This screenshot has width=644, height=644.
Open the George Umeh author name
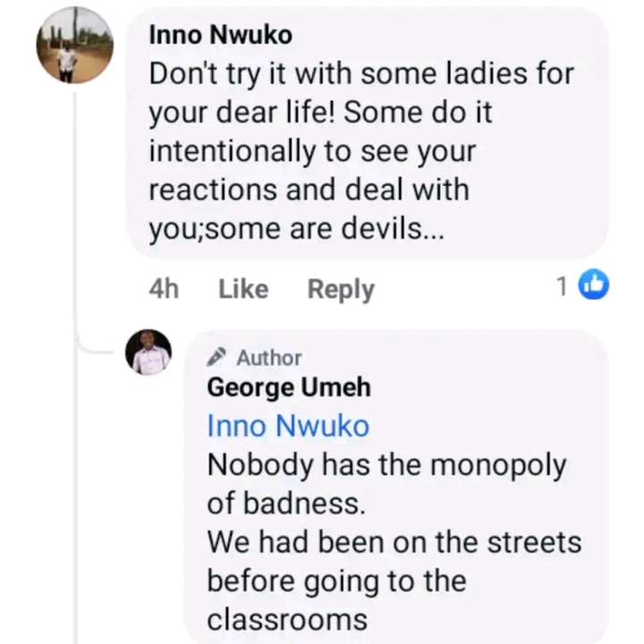(x=288, y=387)
